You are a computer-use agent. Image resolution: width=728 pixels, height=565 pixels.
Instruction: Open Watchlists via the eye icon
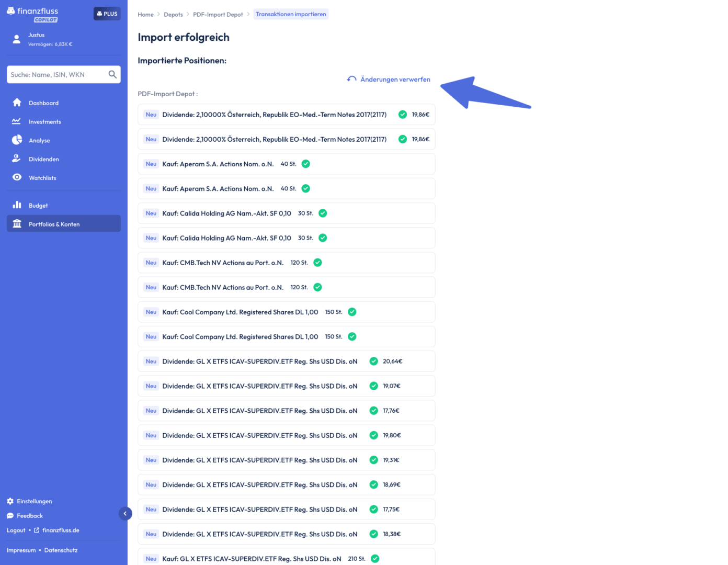click(x=17, y=177)
